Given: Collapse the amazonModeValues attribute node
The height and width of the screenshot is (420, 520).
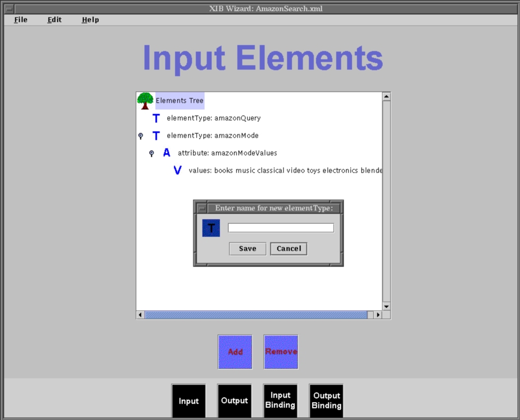Looking at the screenshot, I should pyautogui.click(x=151, y=153).
